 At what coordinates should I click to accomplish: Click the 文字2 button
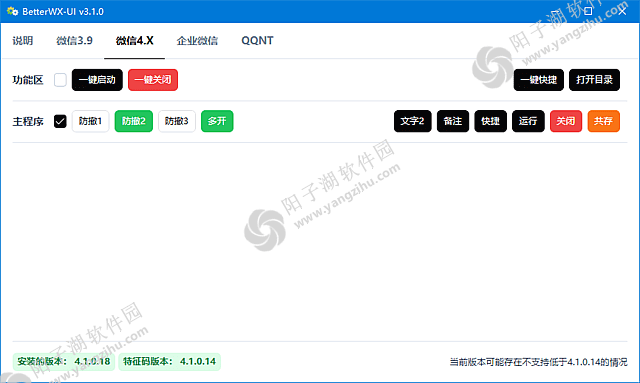click(x=412, y=121)
